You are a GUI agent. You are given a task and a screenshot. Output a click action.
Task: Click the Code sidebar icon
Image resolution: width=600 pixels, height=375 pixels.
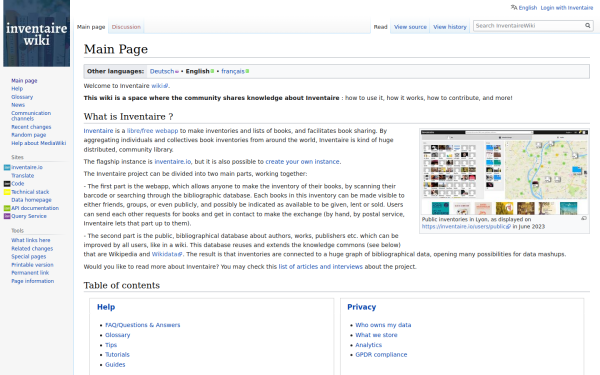click(7, 184)
